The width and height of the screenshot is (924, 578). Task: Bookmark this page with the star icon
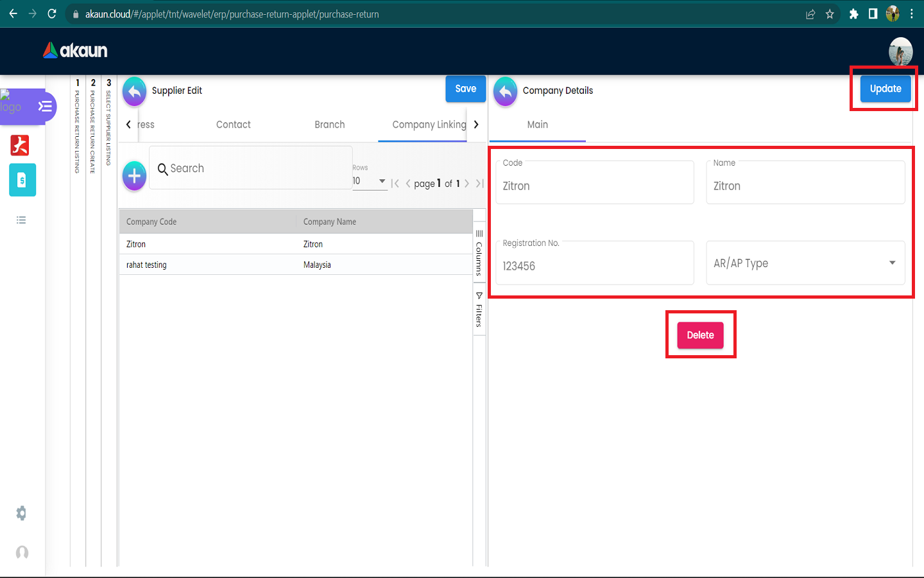tap(830, 14)
